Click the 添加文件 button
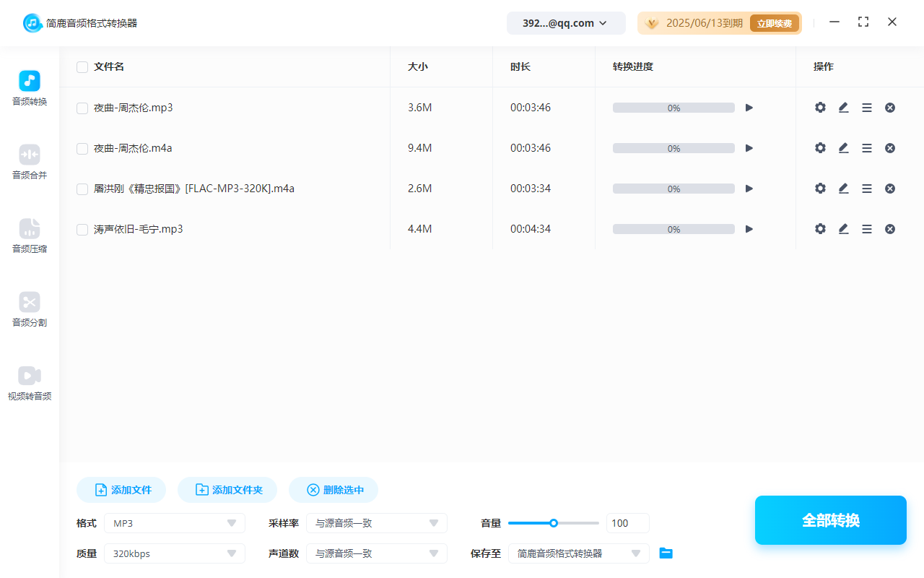Image resolution: width=924 pixels, height=578 pixels. 121,490
